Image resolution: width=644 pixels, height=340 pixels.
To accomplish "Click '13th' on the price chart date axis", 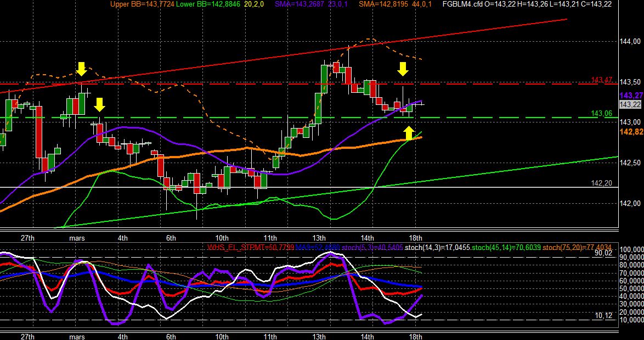I will (319, 238).
